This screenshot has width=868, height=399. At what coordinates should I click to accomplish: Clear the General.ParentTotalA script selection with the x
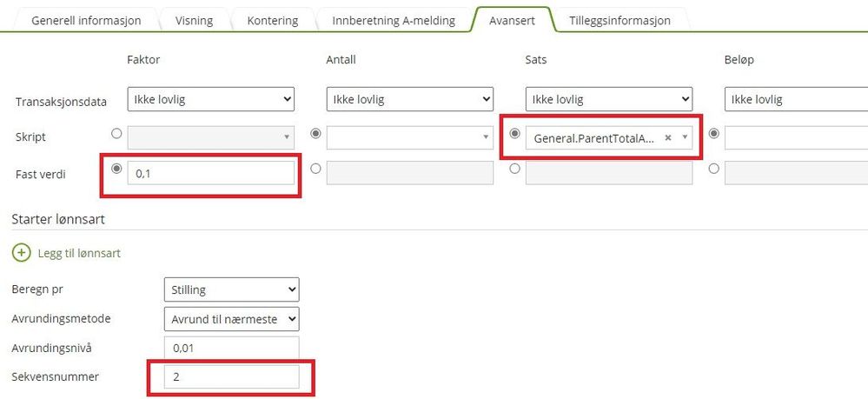[x=668, y=138]
